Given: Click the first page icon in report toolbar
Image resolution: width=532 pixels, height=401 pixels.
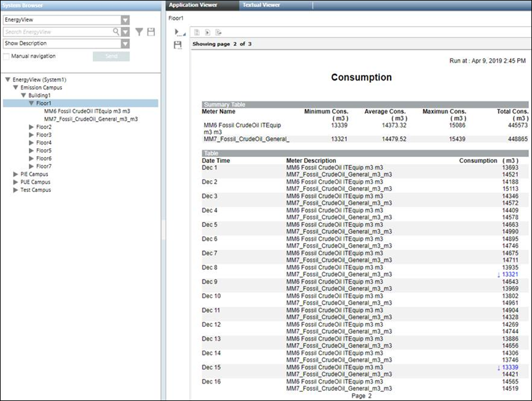Looking at the screenshot, I should [197, 32].
